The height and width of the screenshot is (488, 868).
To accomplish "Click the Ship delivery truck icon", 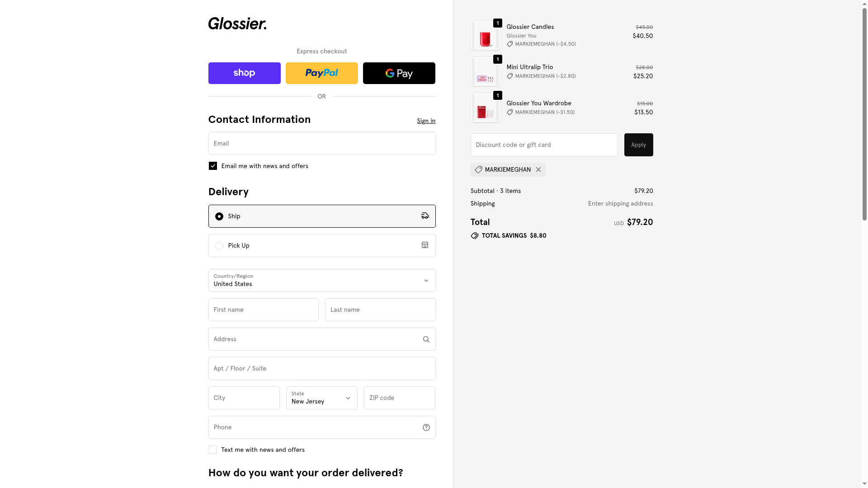I will pos(425,216).
